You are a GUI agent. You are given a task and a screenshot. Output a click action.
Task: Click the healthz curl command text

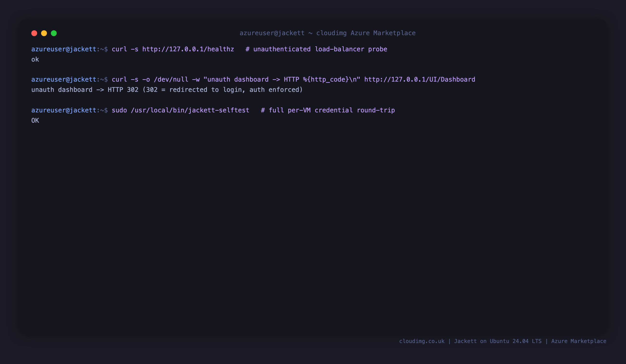[173, 49]
